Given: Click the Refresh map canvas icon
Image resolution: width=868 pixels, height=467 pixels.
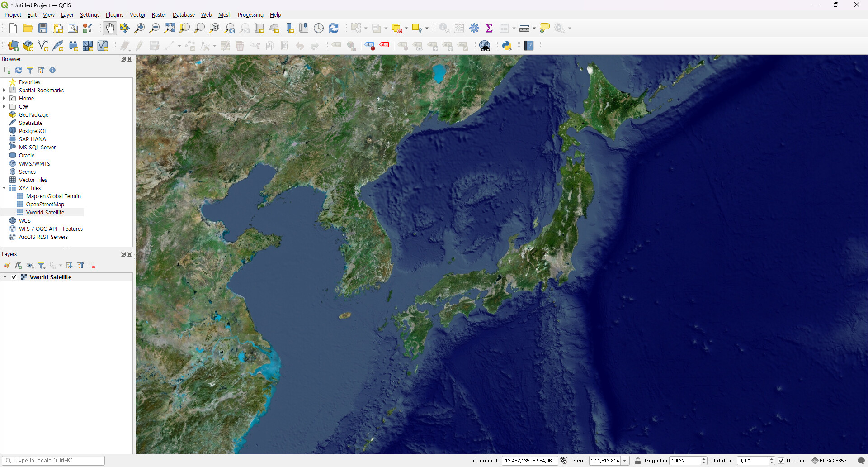Looking at the screenshot, I should tap(334, 28).
